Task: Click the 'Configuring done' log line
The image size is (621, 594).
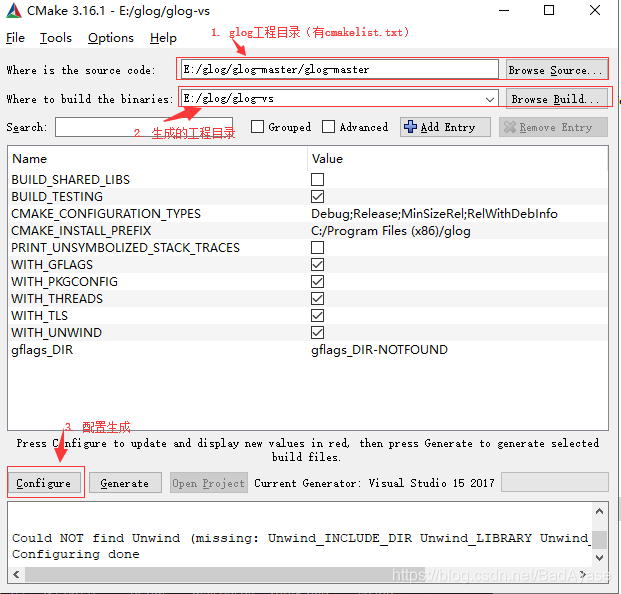Action: (x=76, y=554)
